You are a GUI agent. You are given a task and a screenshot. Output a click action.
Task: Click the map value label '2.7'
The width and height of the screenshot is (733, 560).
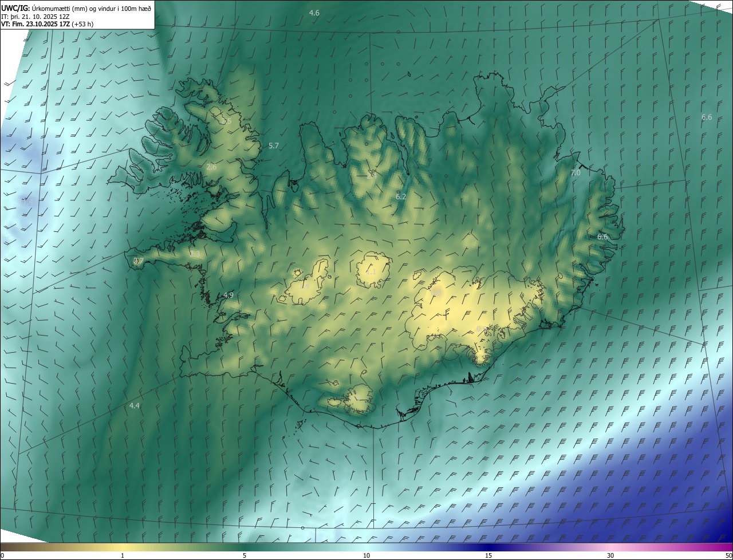click(x=139, y=261)
